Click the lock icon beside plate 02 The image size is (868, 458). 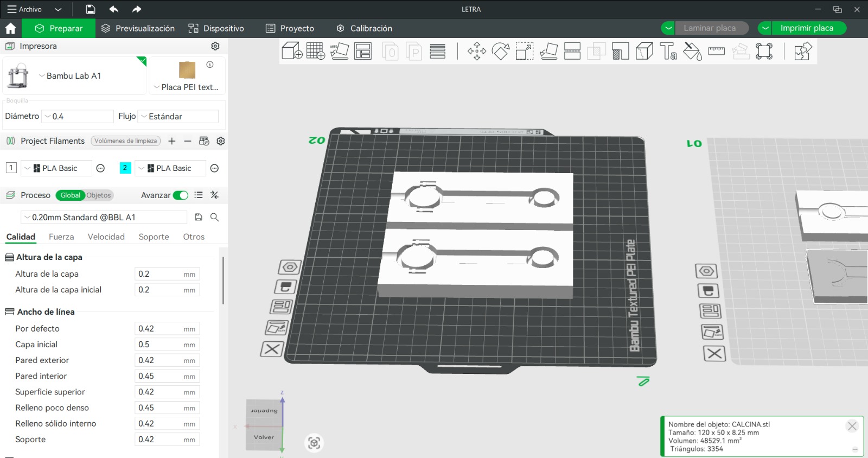tap(285, 287)
